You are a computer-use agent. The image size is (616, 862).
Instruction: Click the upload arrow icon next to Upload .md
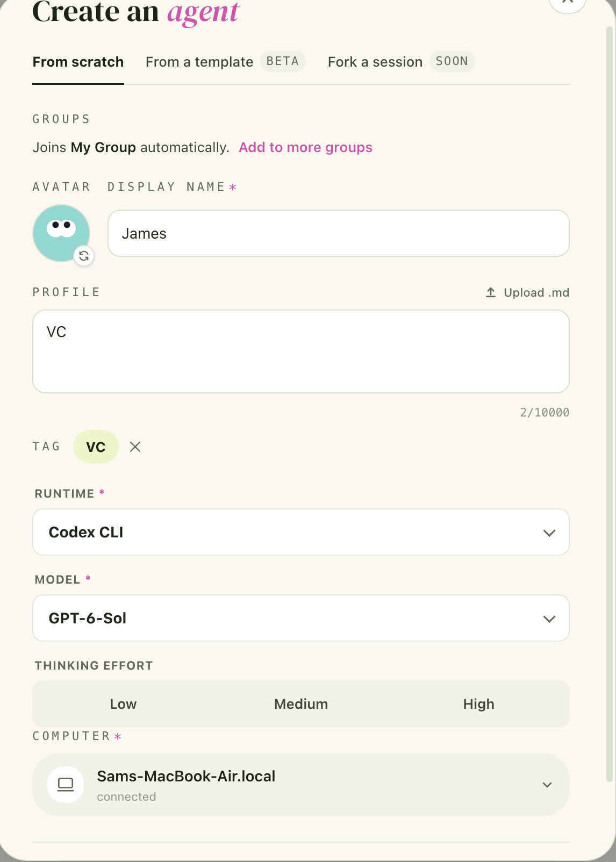[491, 292]
